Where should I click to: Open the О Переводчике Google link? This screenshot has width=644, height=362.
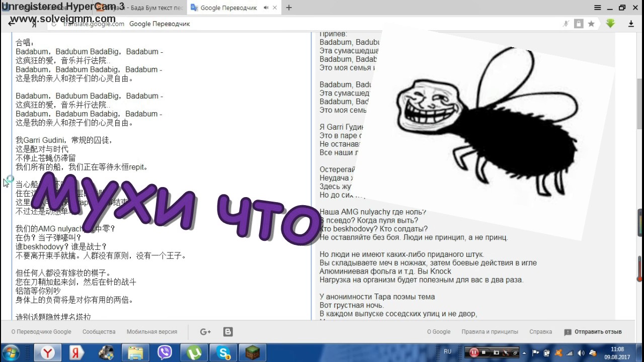click(x=41, y=332)
